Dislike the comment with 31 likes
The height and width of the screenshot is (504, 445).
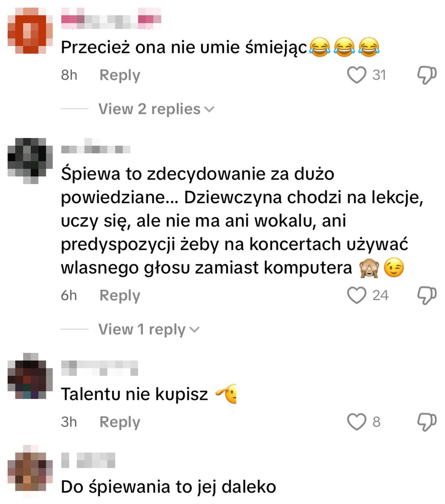pos(427,75)
